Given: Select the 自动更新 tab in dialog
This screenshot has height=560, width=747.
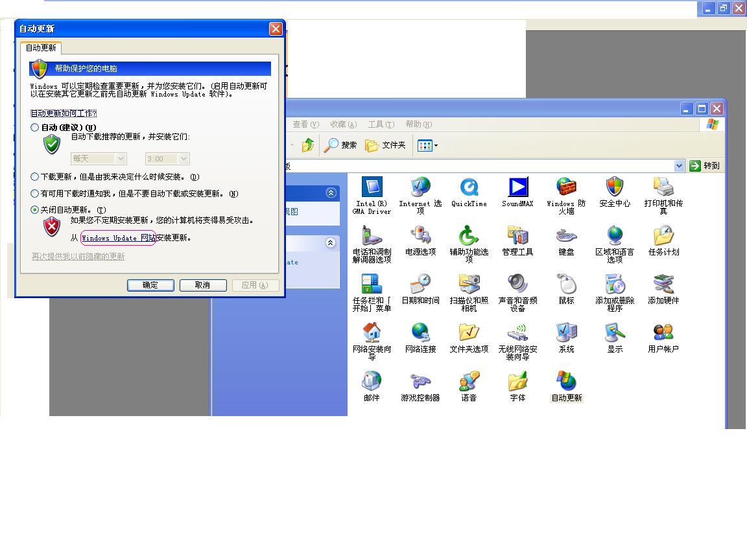Looking at the screenshot, I should 41,47.
